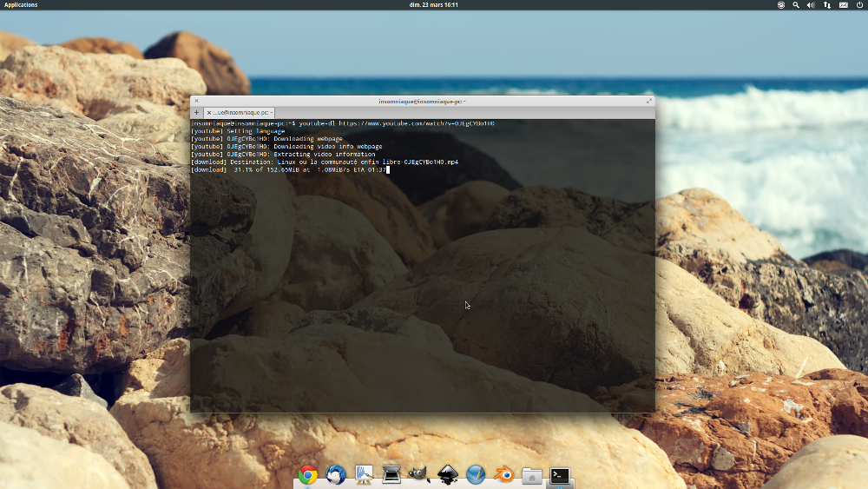The image size is (868, 489).
Task: Open the home folder in dock
Action: 531,476
